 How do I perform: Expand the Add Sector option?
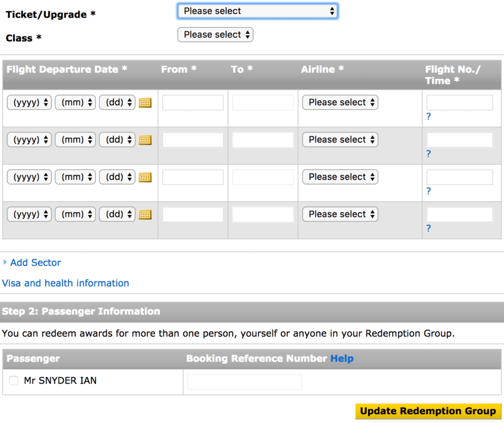[35, 263]
